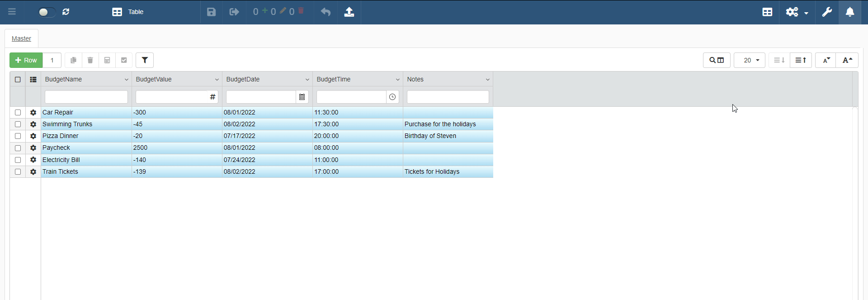Click the BudgetName filter input field
The width and height of the screenshot is (868, 300).
86,97
